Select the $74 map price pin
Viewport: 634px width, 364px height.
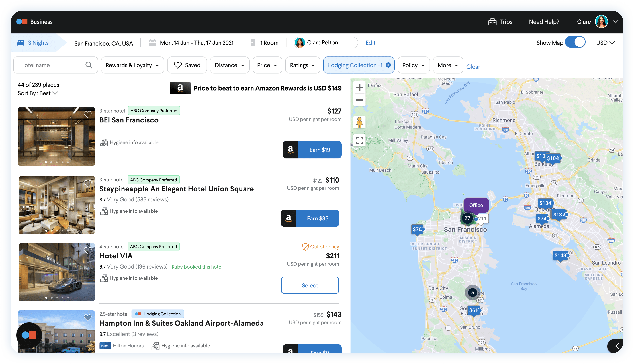click(x=542, y=218)
